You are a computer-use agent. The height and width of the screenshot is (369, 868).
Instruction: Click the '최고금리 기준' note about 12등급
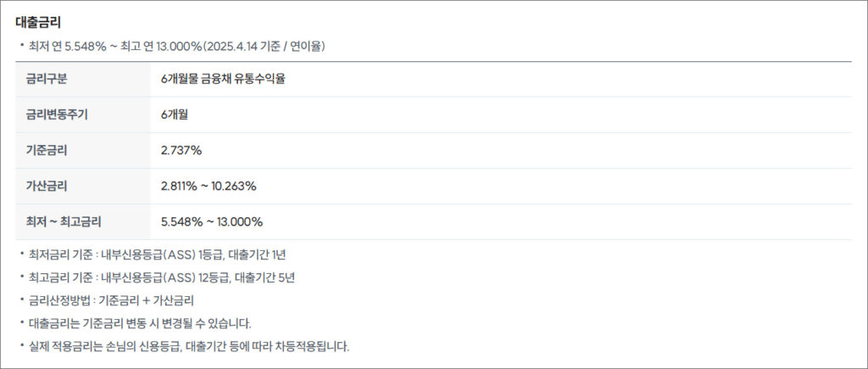(x=161, y=277)
